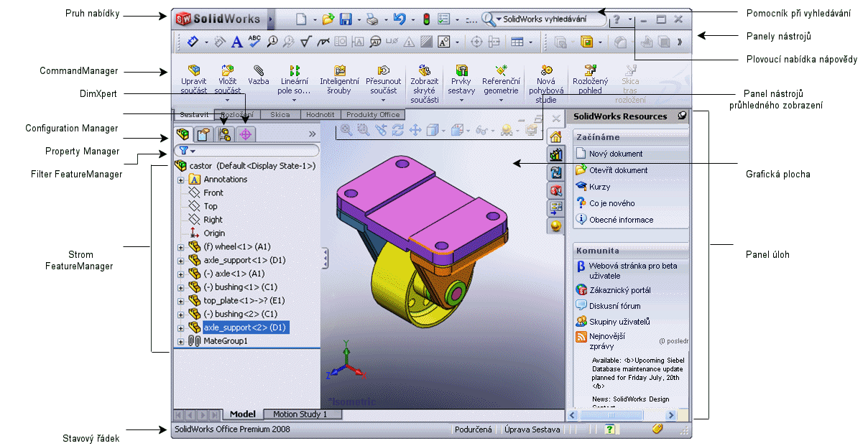Run the ABC Spell Checker tool
868x446 pixels.
254,42
